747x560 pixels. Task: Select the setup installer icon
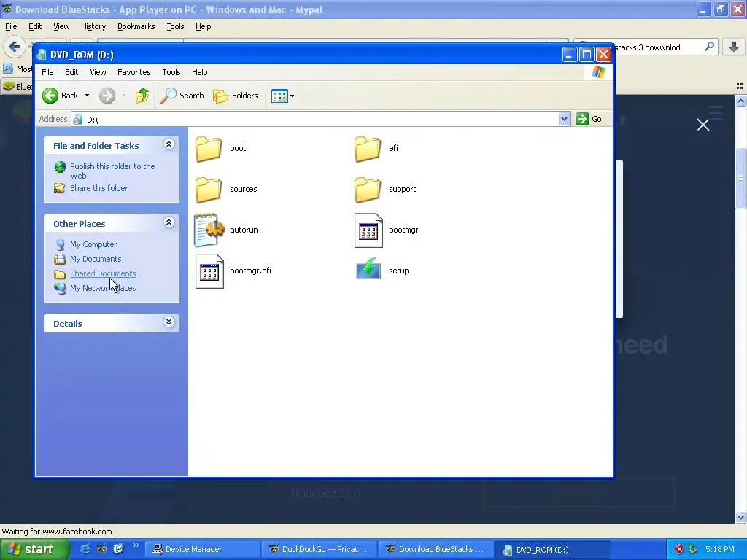click(368, 269)
